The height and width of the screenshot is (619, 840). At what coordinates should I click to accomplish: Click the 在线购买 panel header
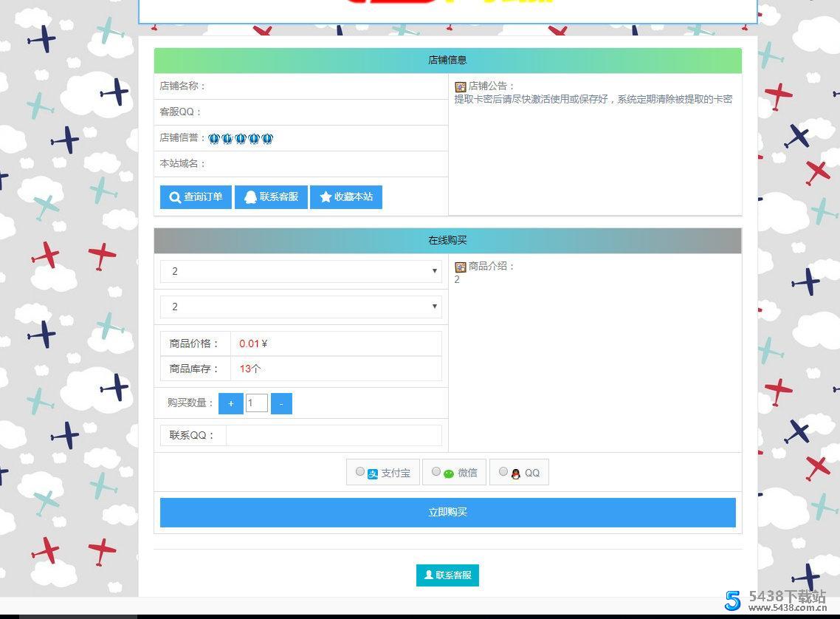point(447,240)
